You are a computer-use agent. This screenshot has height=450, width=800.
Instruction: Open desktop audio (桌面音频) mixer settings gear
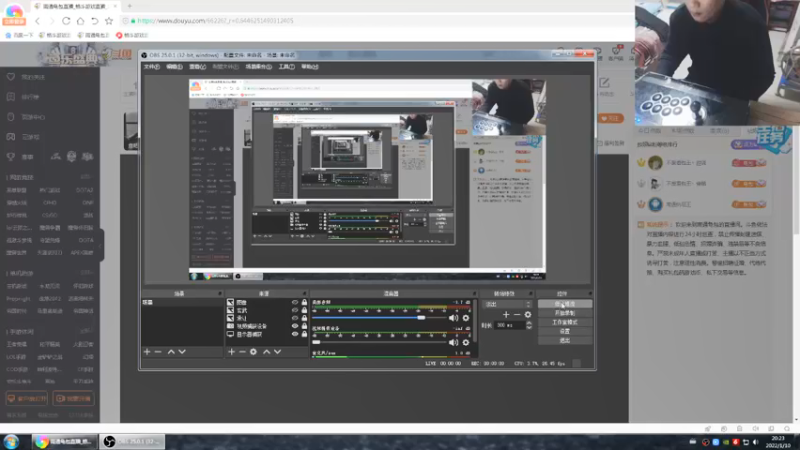[x=466, y=318]
